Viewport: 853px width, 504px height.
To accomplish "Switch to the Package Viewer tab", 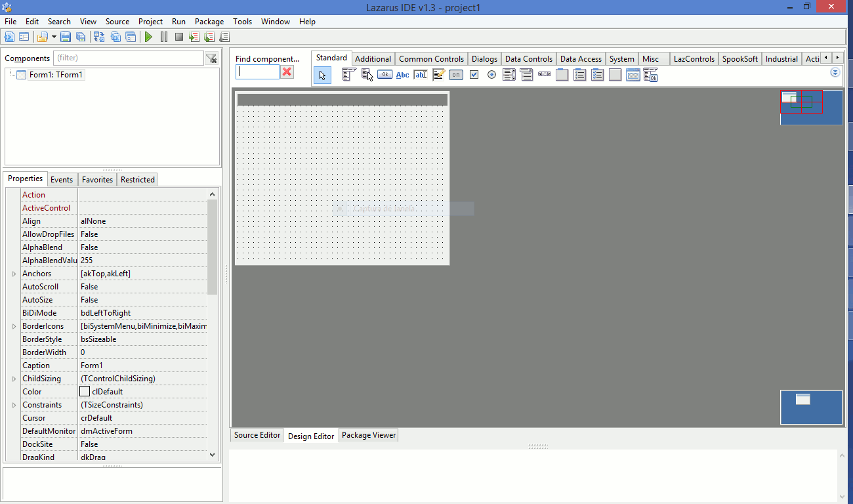I will click(x=369, y=435).
